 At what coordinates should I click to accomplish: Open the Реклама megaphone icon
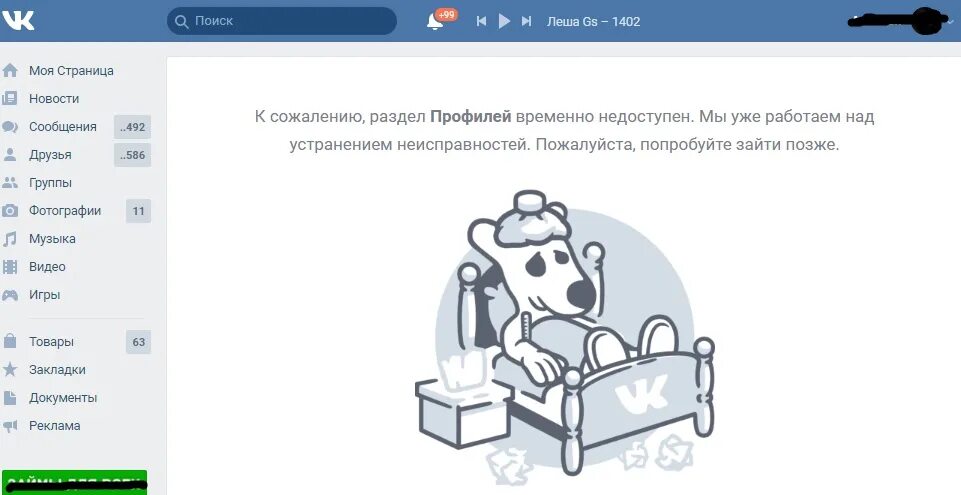point(10,425)
